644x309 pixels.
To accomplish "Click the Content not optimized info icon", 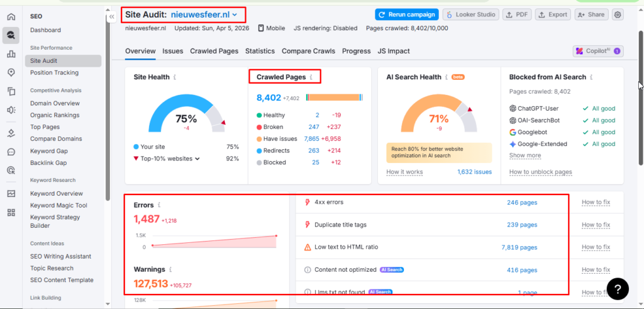I will [307, 270].
